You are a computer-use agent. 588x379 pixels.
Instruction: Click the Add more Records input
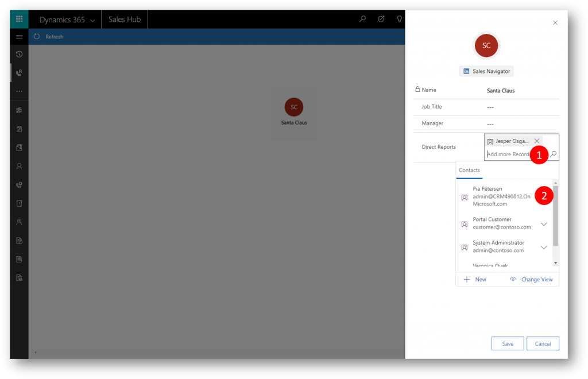[509, 154]
